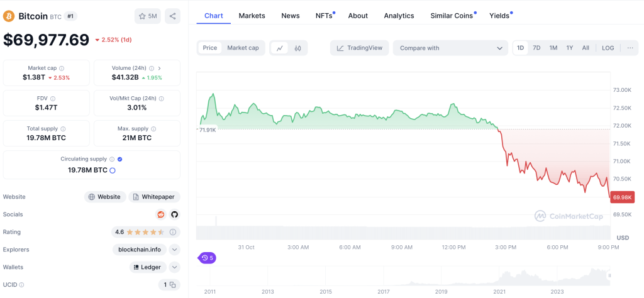Open FDV info tooltip icon
Image resolution: width=644 pixels, height=298 pixels.
click(53, 99)
